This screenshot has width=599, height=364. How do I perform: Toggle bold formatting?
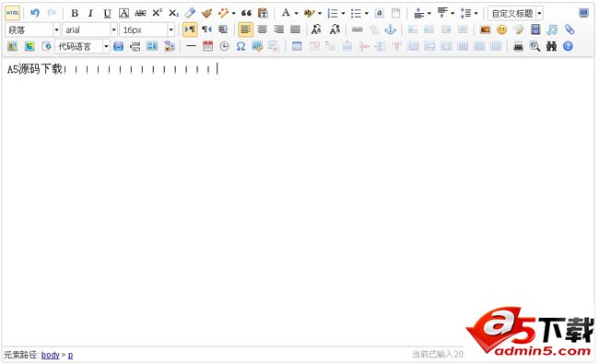click(x=75, y=14)
